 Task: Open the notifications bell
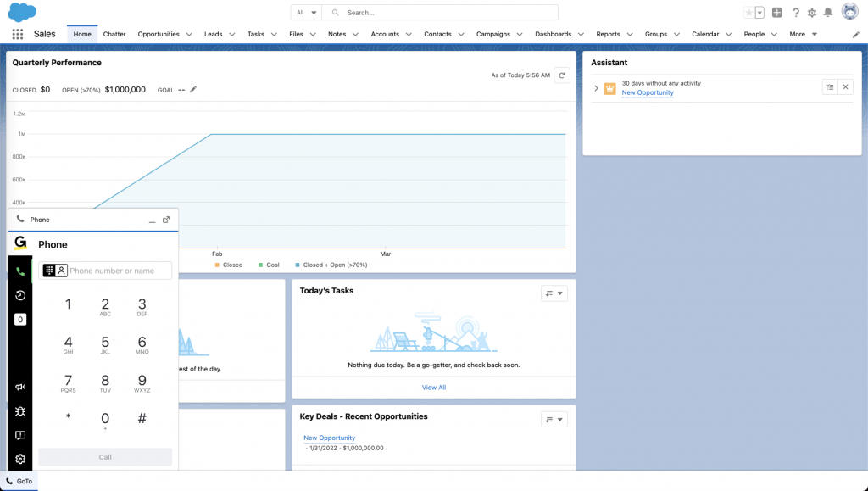pos(828,13)
